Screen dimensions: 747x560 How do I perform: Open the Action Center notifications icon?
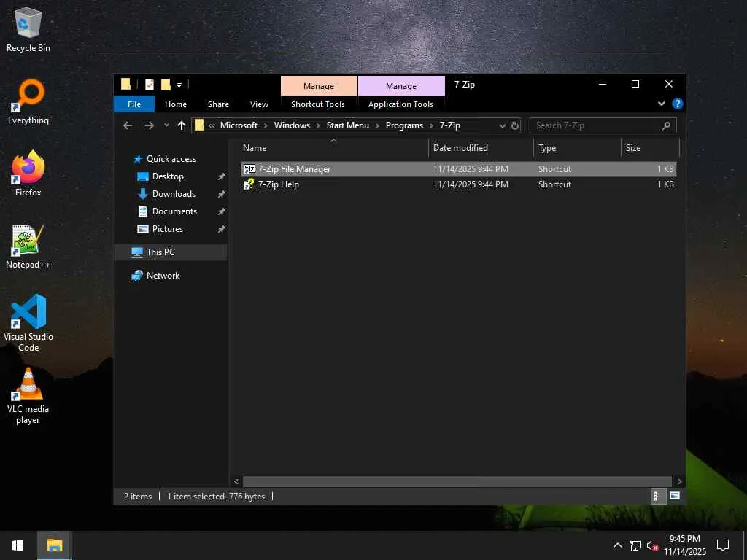[723, 545]
